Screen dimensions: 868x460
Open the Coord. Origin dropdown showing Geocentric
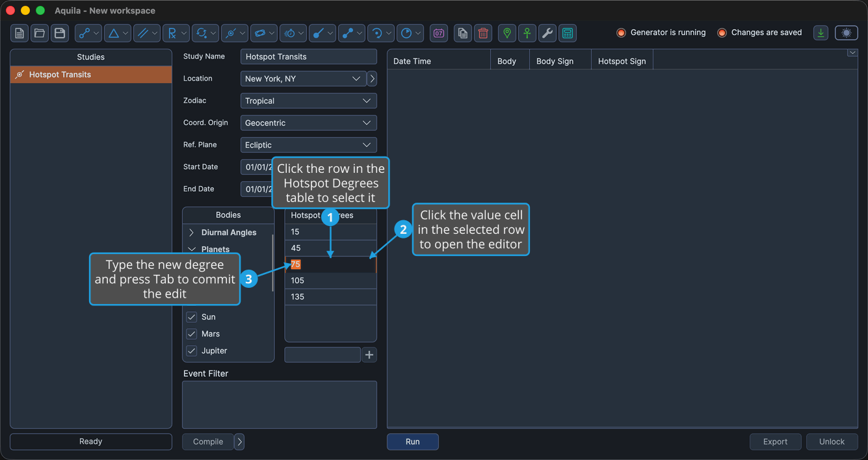click(x=309, y=123)
